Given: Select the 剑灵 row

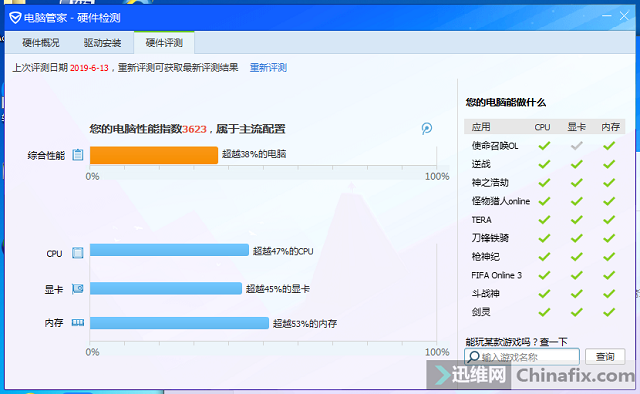Looking at the screenshot, I should [544, 312].
